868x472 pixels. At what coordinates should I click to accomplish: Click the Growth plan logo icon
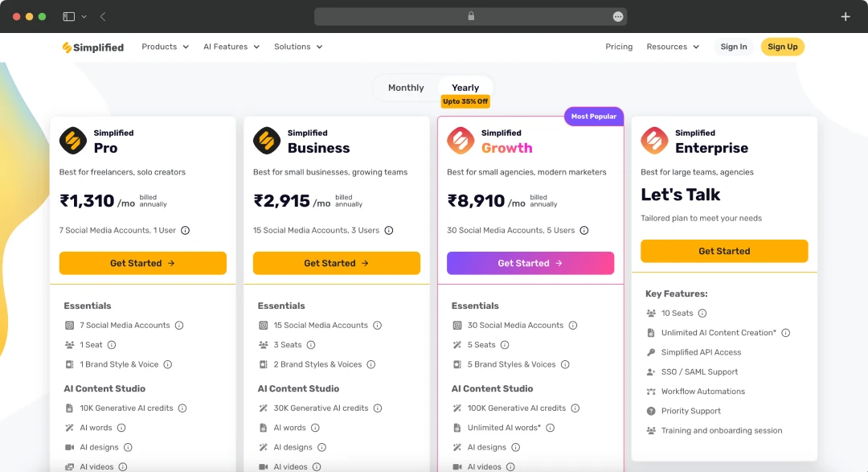pyautogui.click(x=460, y=141)
